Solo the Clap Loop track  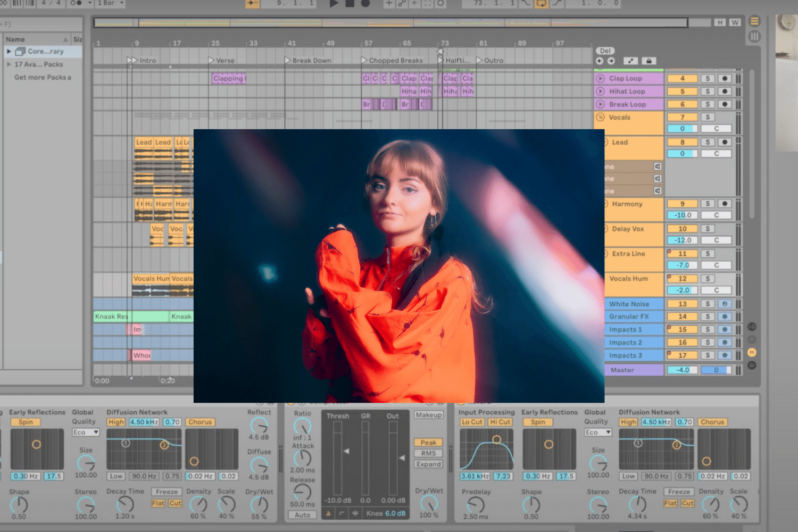[708, 78]
